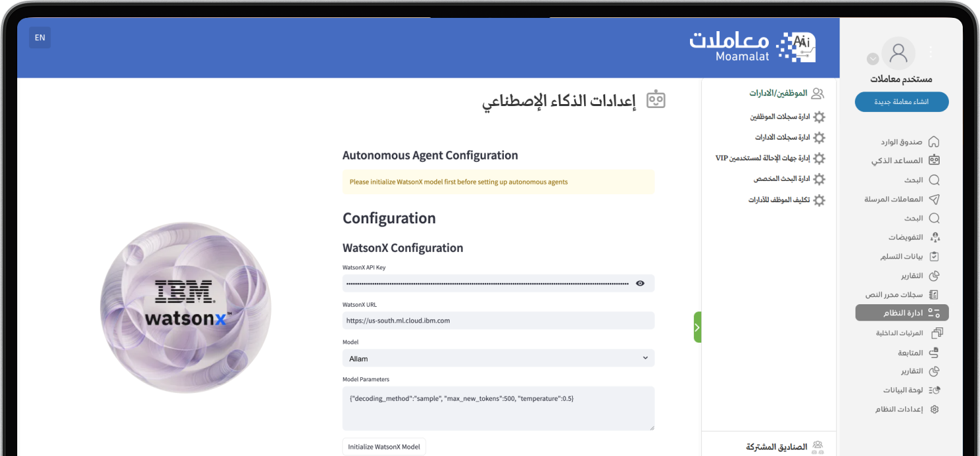Toggle API key visibility eye icon
Viewport: 980px width, 456px height.
coord(640,283)
